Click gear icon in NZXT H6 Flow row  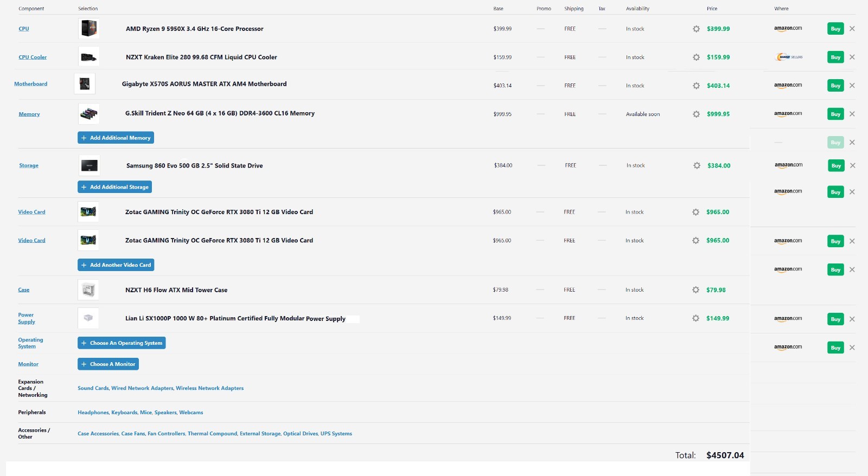[x=695, y=290]
